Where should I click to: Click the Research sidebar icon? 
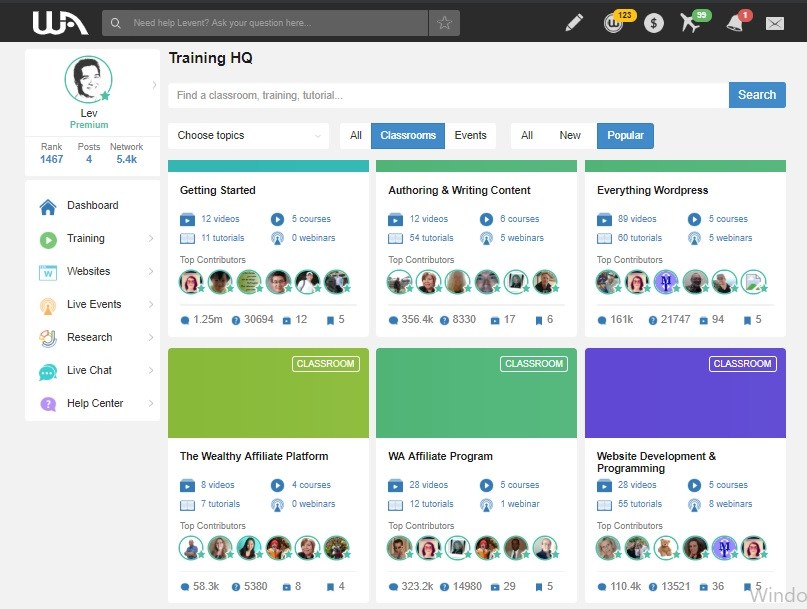click(x=48, y=338)
